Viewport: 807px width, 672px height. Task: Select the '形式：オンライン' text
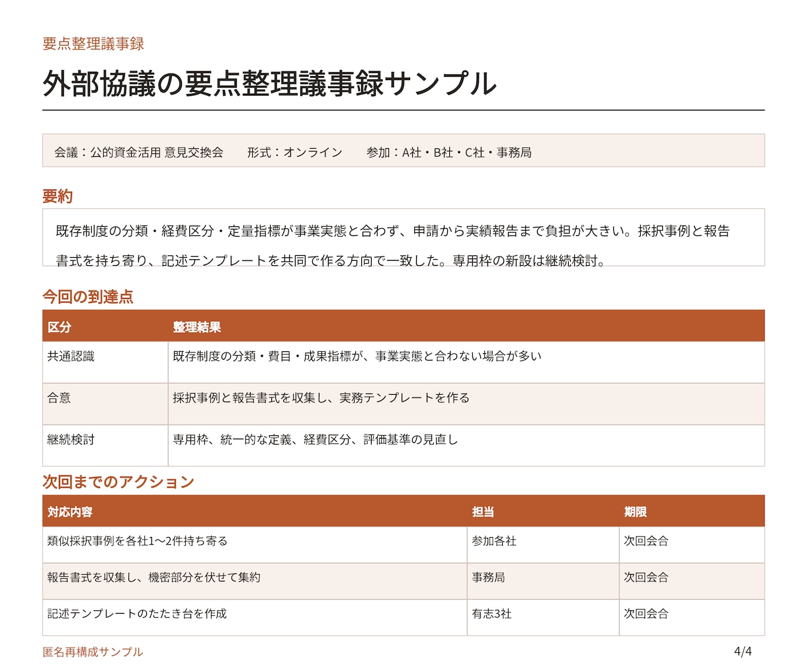pos(295,152)
